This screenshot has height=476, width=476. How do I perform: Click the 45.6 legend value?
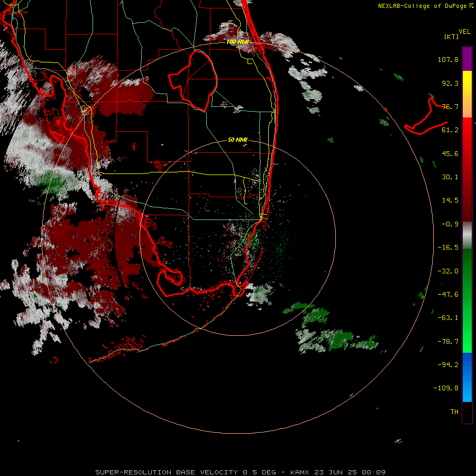click(x=450, y=153)
